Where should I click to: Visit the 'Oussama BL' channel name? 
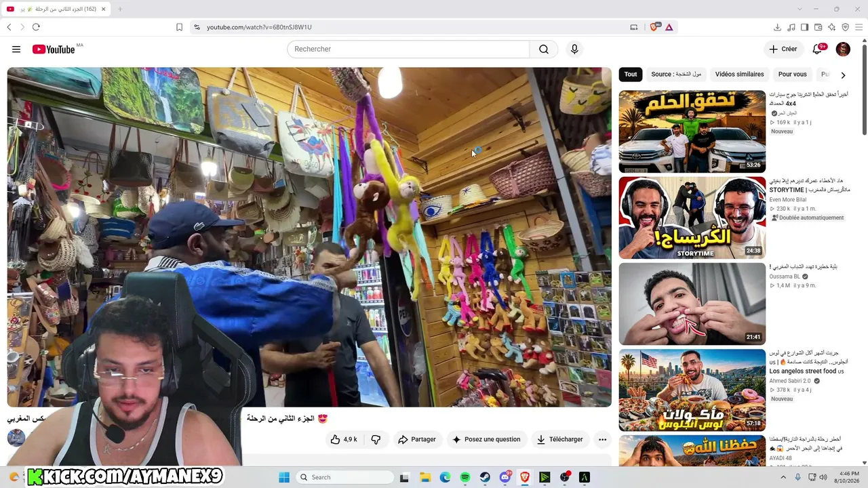tap(785, 277)
